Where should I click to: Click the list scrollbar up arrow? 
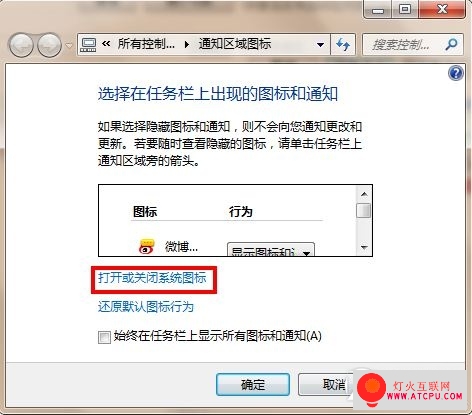(x=364, y=194)
